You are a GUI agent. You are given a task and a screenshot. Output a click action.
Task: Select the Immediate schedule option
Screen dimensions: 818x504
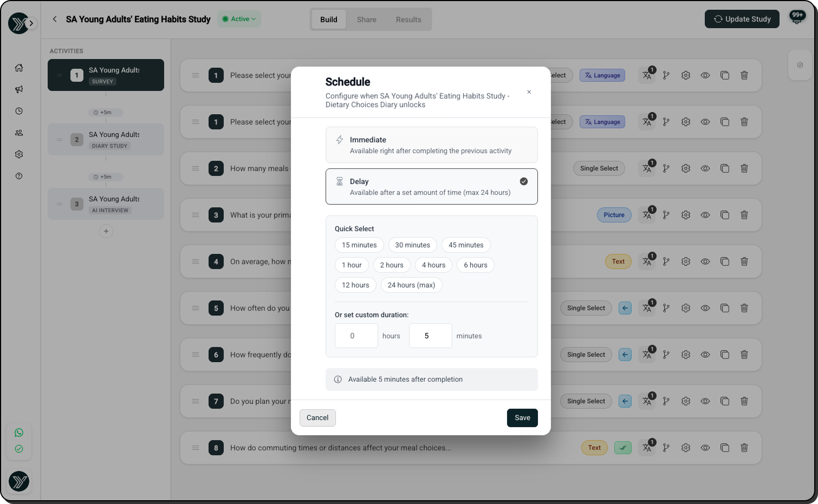(431, 145)
